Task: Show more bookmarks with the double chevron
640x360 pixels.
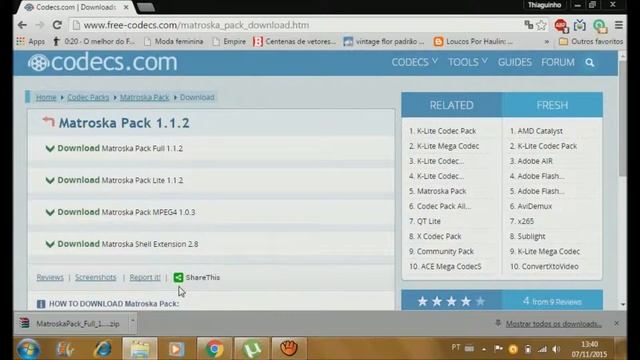Action: [x=547, y=42]
